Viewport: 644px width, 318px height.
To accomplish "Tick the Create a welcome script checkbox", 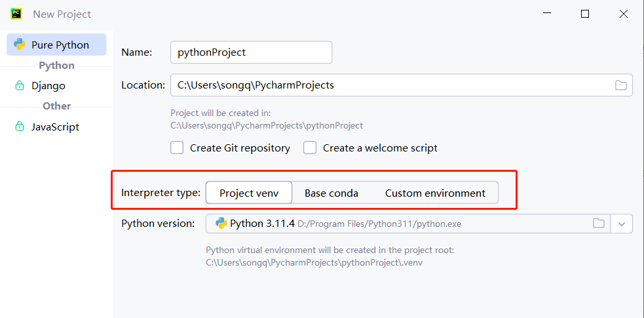I will click(x=310, y=148).
